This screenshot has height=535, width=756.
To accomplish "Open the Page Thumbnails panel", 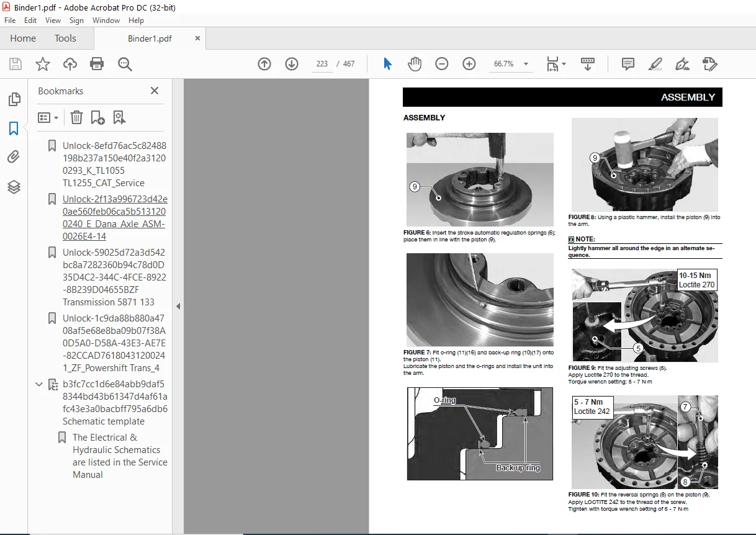I will coord(14,99).
